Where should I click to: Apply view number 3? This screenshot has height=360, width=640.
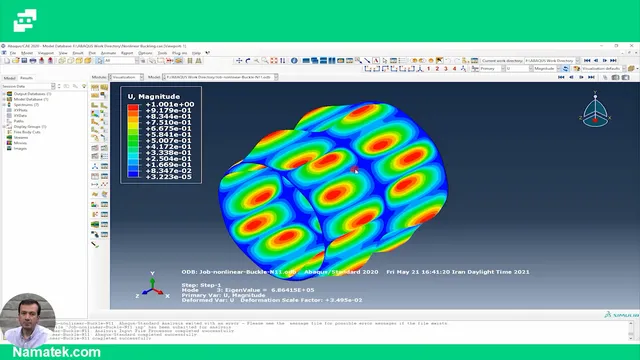[x=446, y=69]
